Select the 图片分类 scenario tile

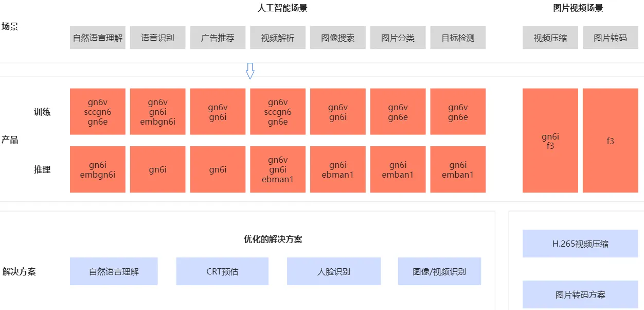[x=398, y=37]
